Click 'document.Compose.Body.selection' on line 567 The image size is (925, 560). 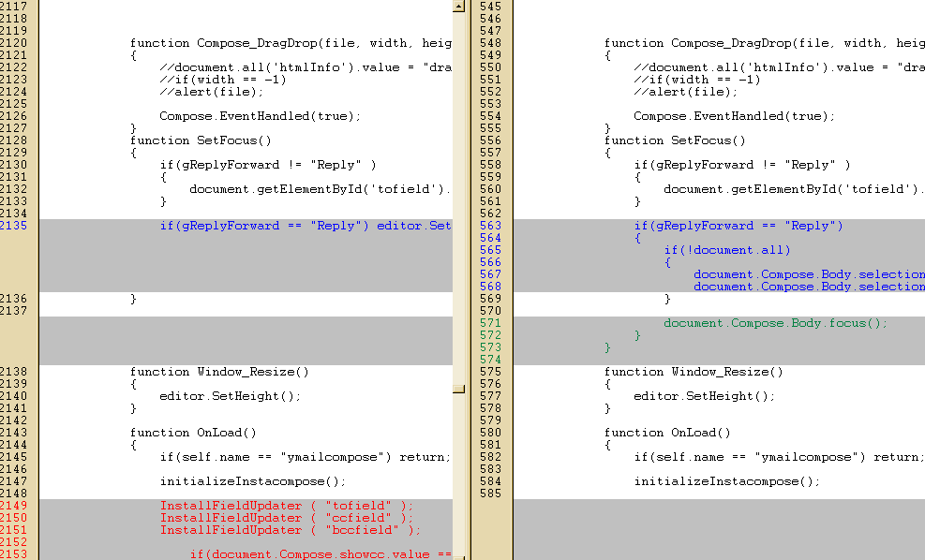pyautogui.click(x=809, y=274)
